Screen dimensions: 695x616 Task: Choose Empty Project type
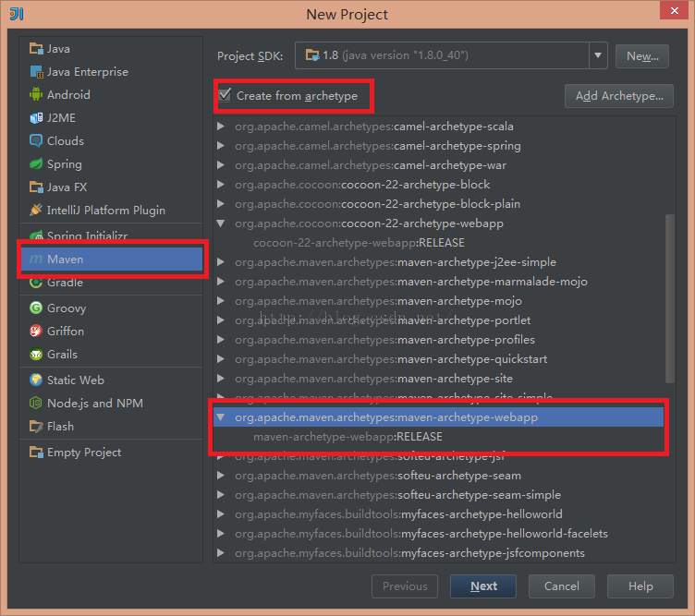tap(111, 453)
